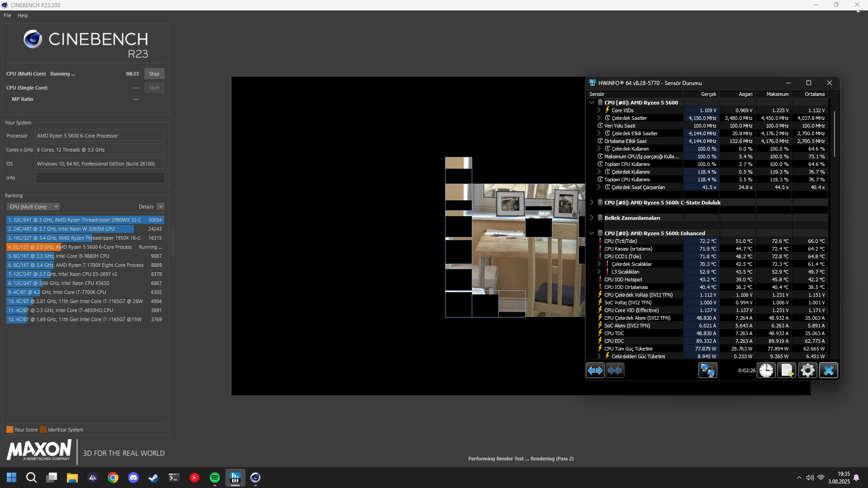
Task: Close sensors with the blue X icon
Action: coord(829,370)
